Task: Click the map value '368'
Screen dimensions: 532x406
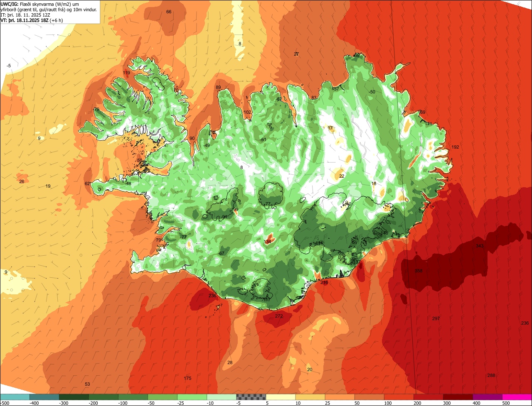Action: (x=419, y=271)
